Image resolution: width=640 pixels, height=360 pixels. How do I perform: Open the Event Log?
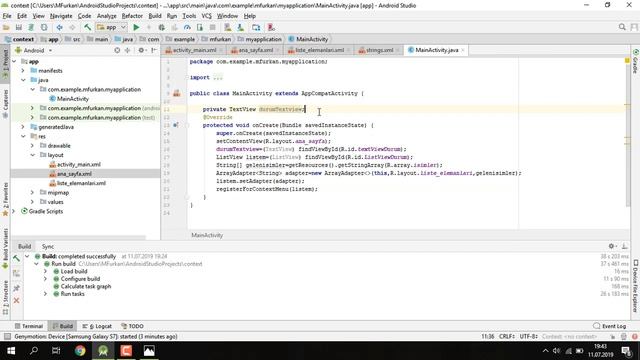tap(609, 326)
